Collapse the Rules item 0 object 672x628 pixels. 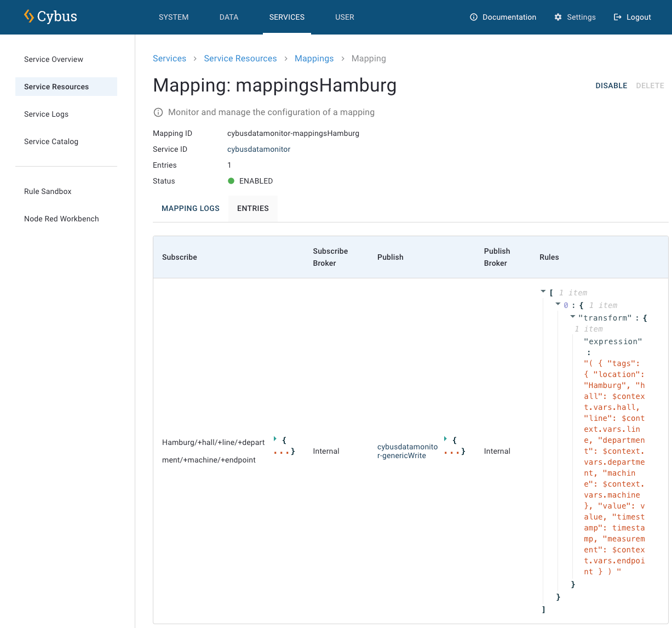tap(558, 304)
